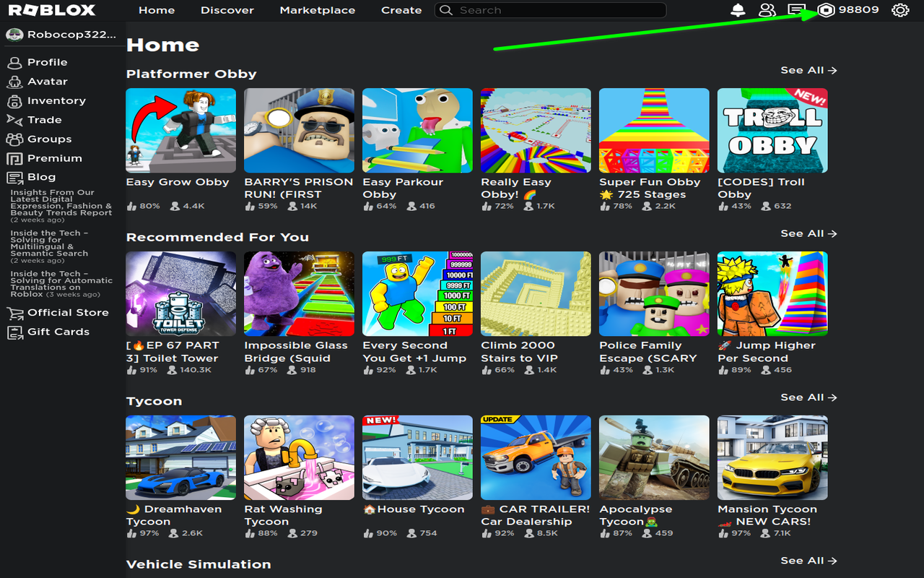The image size is (924, 578).
Task: Click the Inventory sidebar icon
Action: pyautogui.click(x=14, y=101)
